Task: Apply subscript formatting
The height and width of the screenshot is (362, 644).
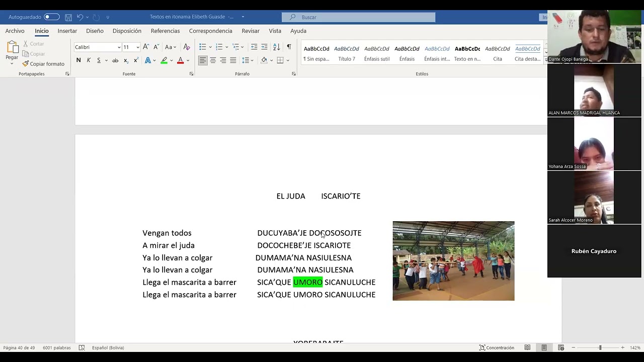Action: 126,60
